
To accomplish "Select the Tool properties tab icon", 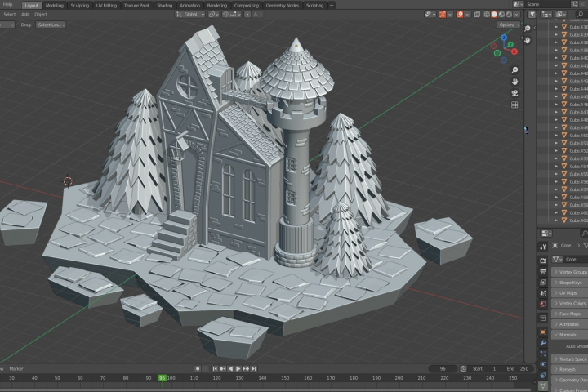I will (x=542, y=247).
